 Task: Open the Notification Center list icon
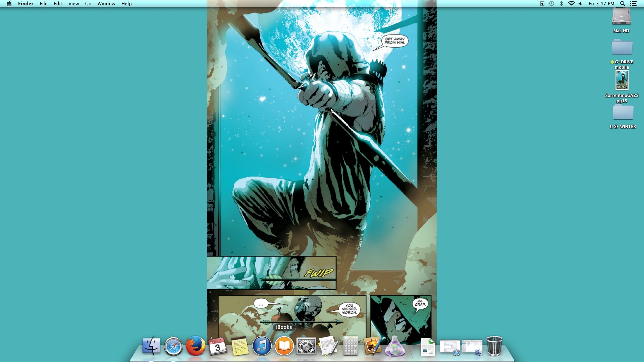(634, 4)
